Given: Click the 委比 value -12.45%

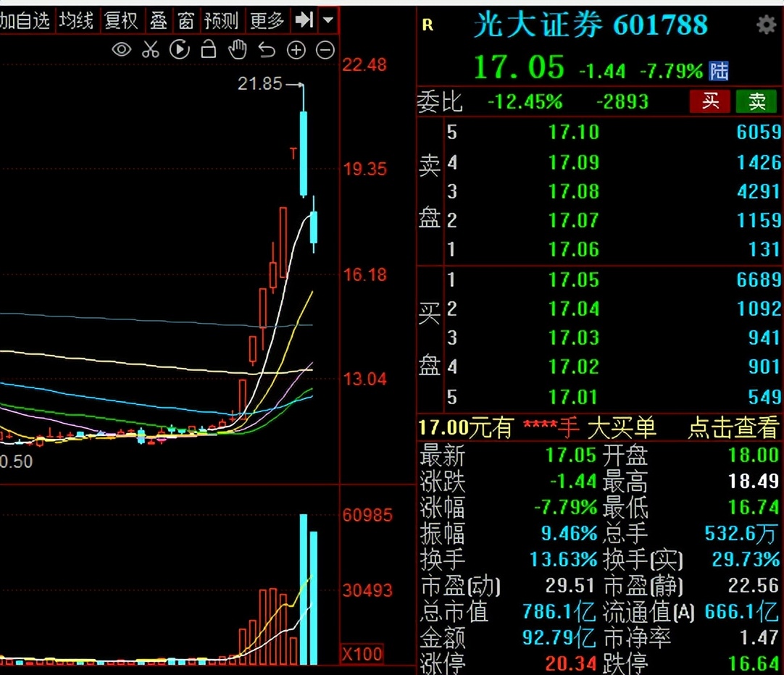Looking at the screenshot, I should coord(525,102).
